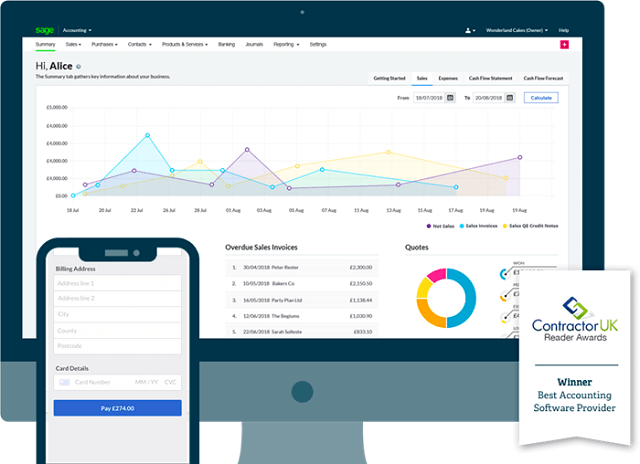Open the From date calendar picker
Viewport: 640px width, 464px height.
coord(450,98)
